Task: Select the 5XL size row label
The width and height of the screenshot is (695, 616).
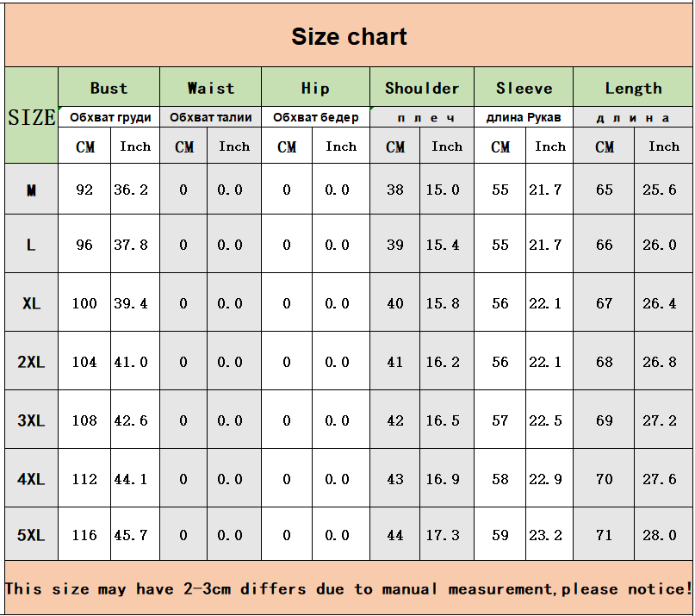Action: tap(32, 535)
